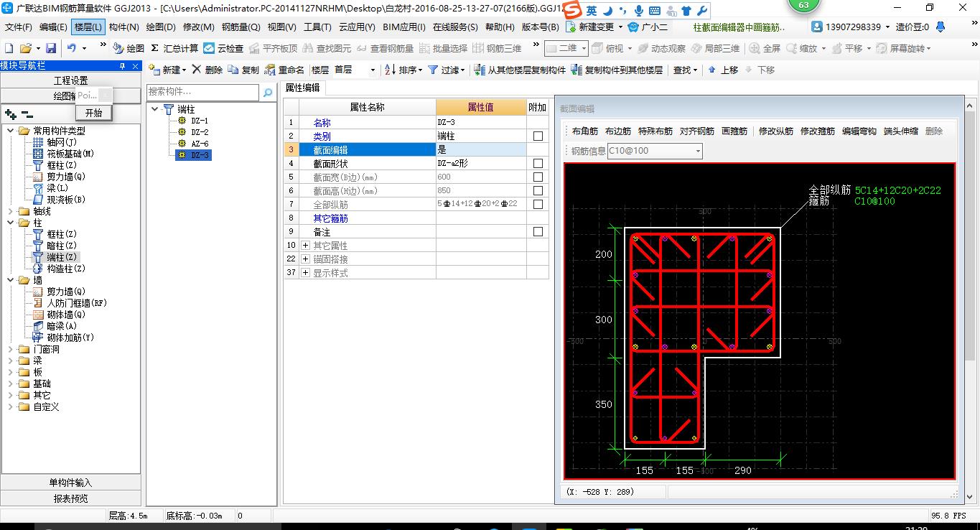Pin the 模块导航栏 panel

(121, 66)
